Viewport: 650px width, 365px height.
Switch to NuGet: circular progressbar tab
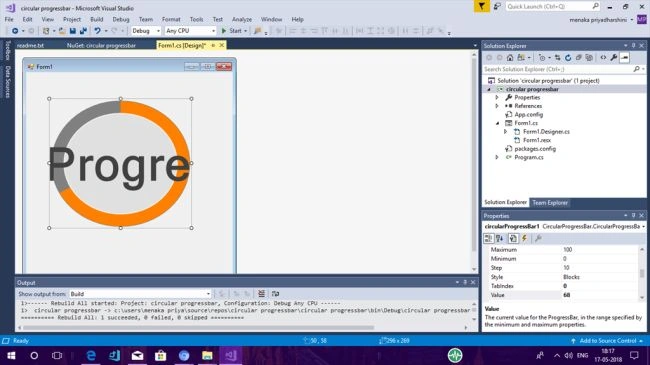pos(101,45)
